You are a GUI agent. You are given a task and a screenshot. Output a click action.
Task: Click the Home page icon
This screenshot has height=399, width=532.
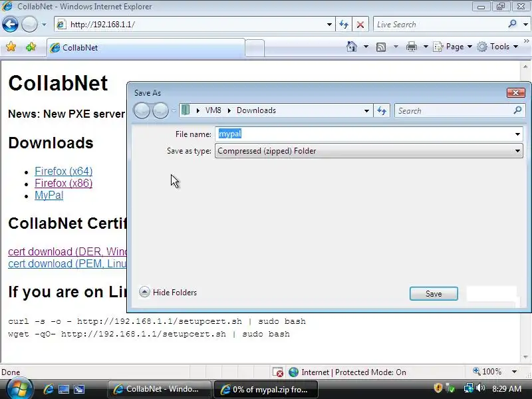[x=352, y=47]
